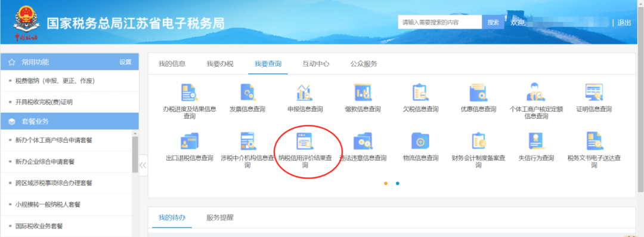The image size is (644, 237).
Task: Open 违法违章信息查询 icon
Action: [363, 141]
